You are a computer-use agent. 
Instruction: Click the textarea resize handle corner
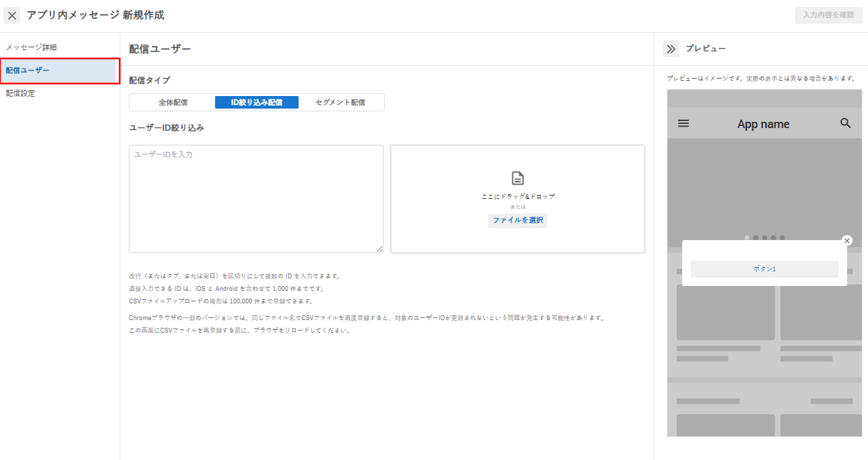point(379,248)
